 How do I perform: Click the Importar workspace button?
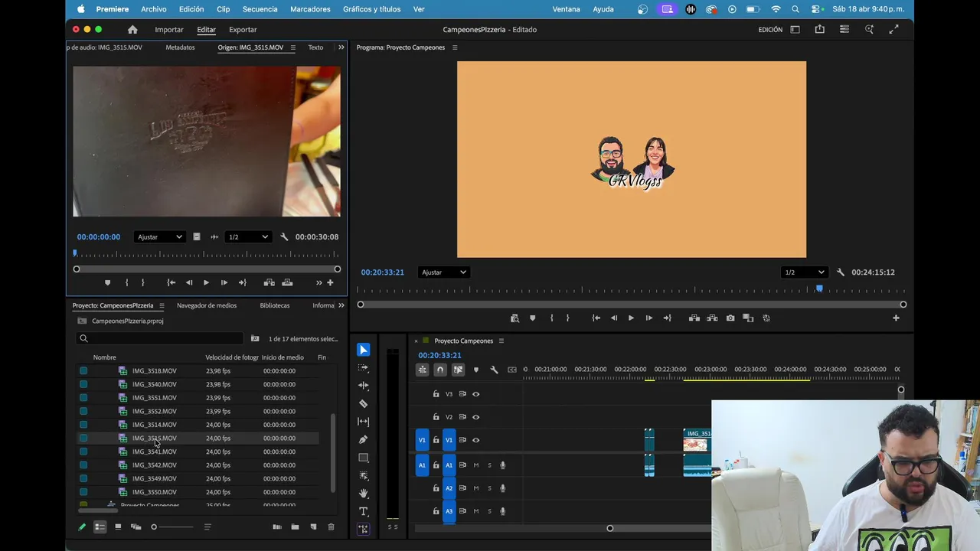point(169,30)
